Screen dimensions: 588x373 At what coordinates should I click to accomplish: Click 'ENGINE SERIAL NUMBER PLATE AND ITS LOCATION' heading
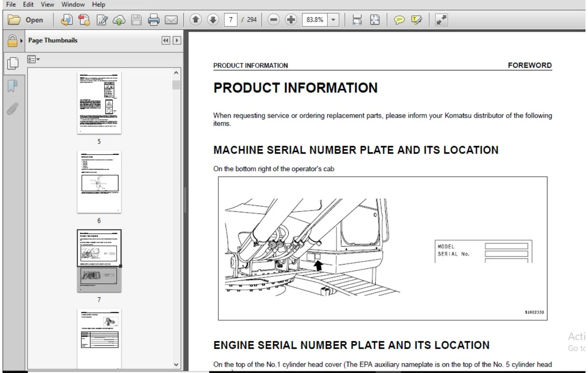click(352, 345)
